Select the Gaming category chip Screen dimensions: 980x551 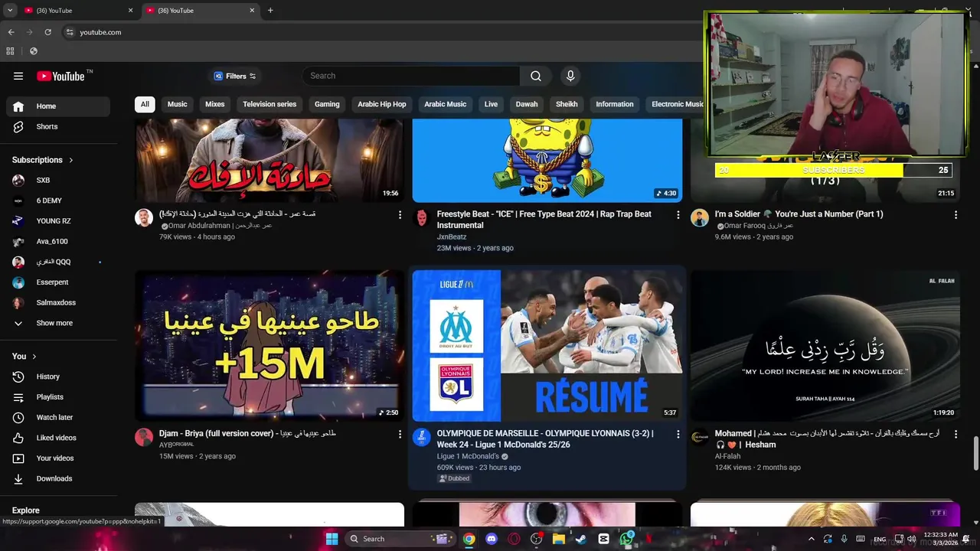pyautogui.click(x=327, y=104)
